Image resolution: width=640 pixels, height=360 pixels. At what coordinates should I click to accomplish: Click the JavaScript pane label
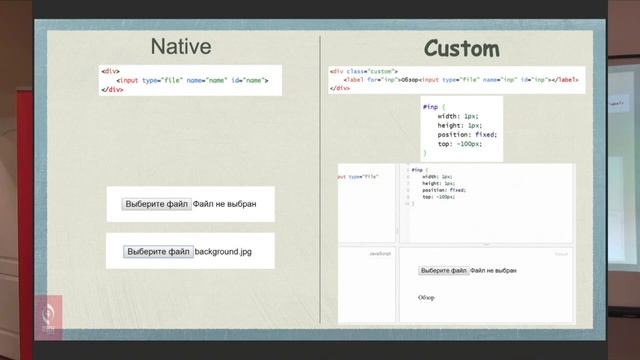pyautogui.click(x=380, y=254)
